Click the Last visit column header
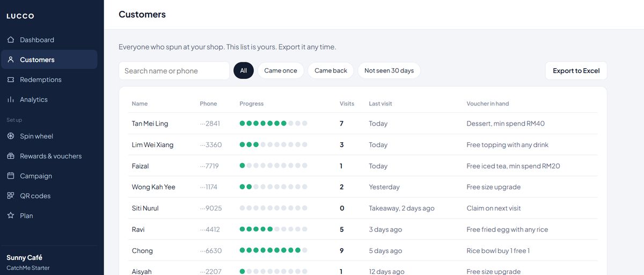This screenshot has width=644, height=275. pos(380,104)
